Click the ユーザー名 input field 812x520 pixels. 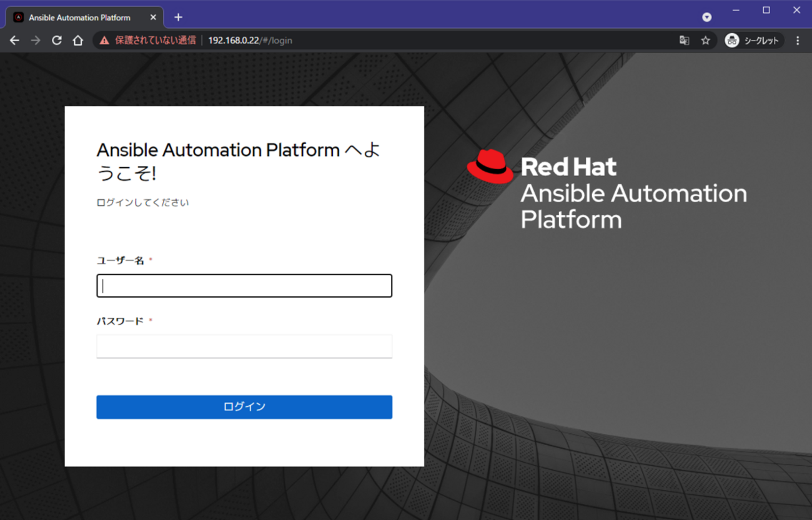coord(244,286)
